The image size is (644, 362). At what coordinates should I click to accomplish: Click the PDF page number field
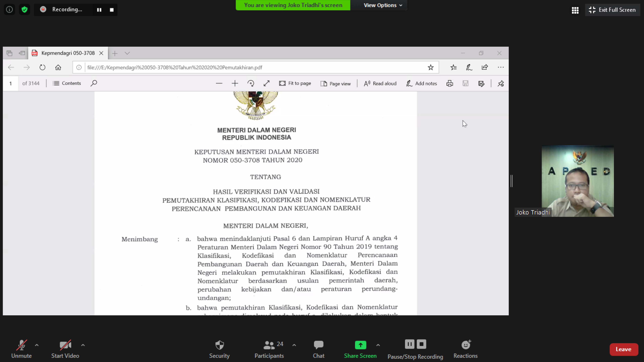[11, 83]
